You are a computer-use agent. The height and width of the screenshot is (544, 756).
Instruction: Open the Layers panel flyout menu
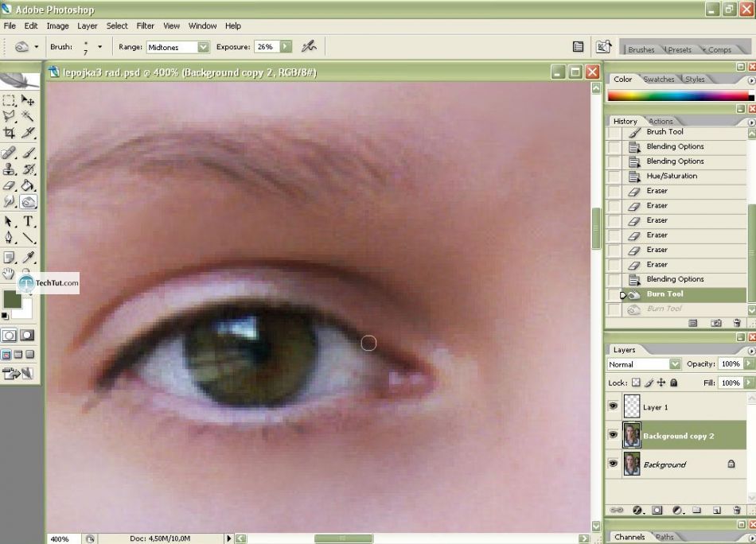[x=751, y=350]
